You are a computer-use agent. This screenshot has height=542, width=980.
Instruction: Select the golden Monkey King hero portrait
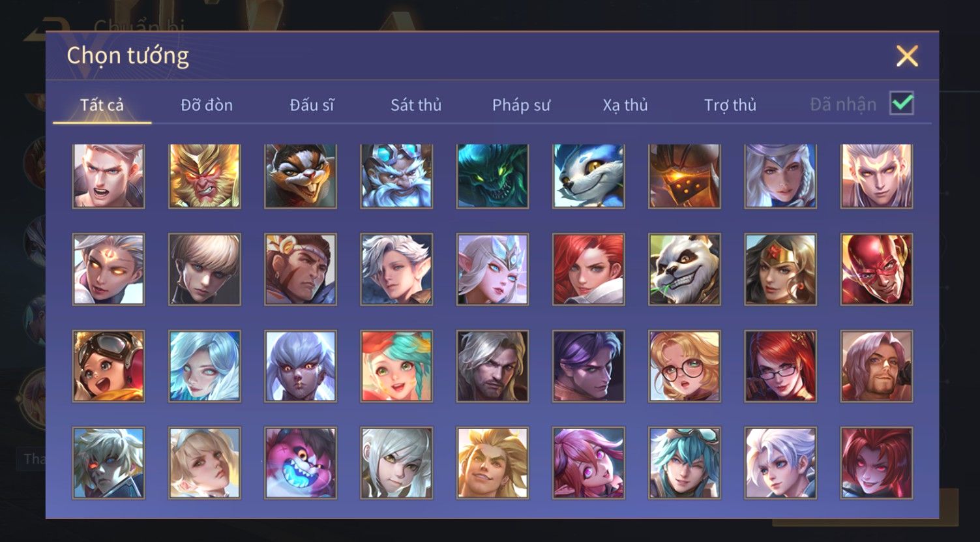pyautogui.click(x=205, y=175)
